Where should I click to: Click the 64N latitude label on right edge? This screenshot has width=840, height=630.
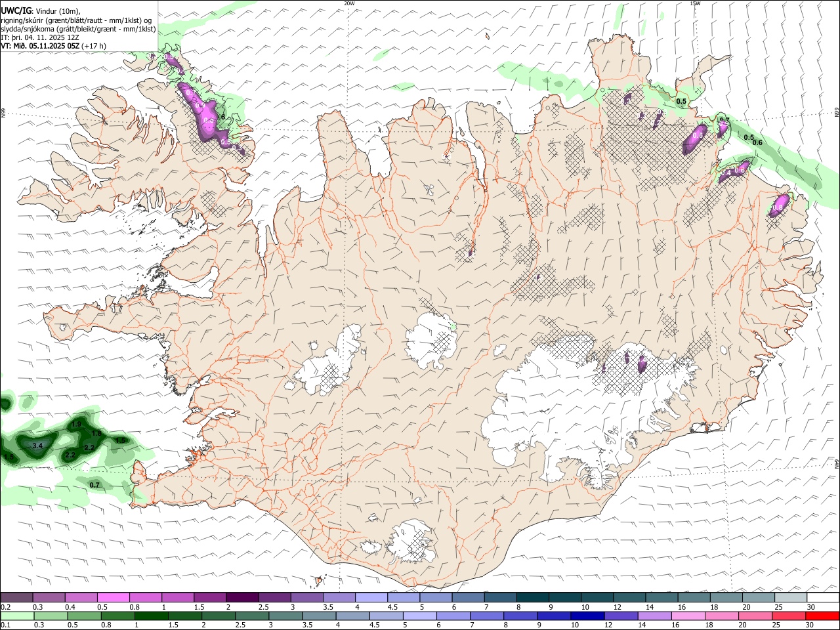pos(837,463)
